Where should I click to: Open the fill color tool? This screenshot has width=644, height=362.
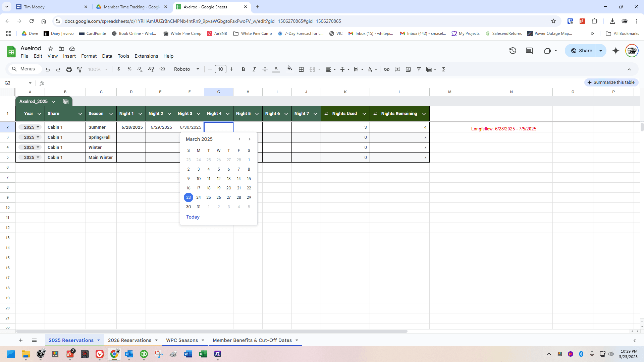tap(290, 69)
